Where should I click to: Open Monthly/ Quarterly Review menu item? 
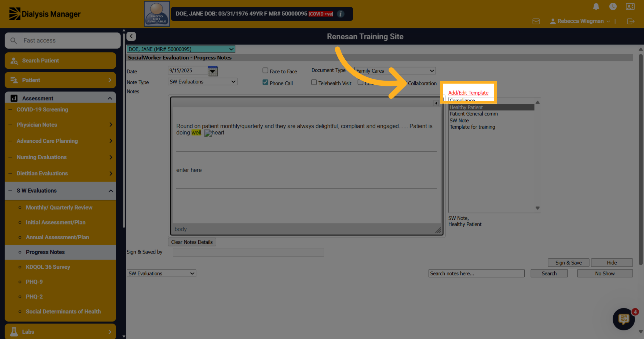tap(59, 207)
